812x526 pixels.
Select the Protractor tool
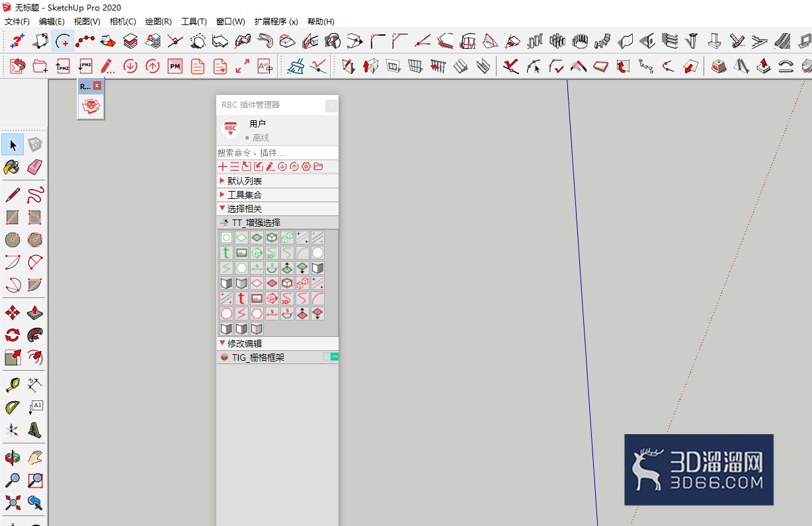tap(13, 408)
